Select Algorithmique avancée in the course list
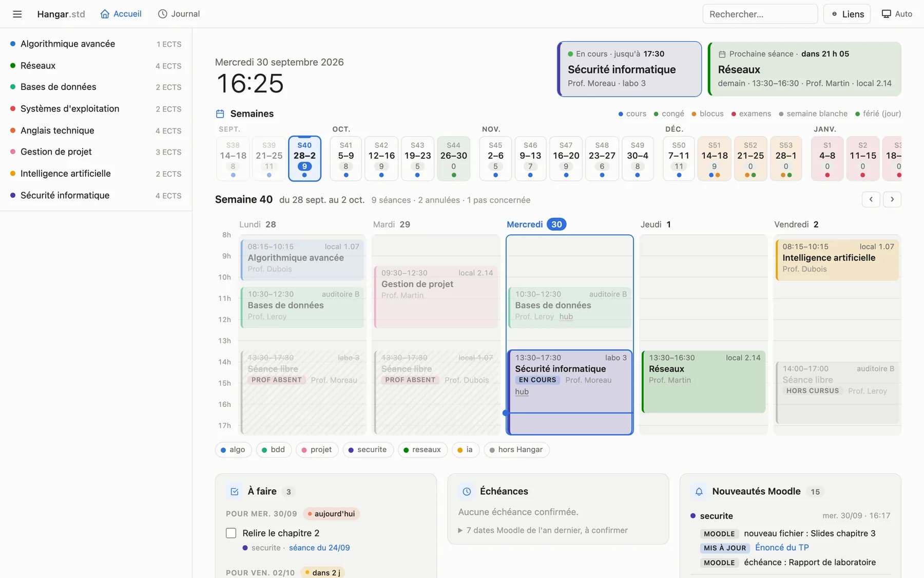Viewport: 924px width, 578px height. click(x=96, y=44)
